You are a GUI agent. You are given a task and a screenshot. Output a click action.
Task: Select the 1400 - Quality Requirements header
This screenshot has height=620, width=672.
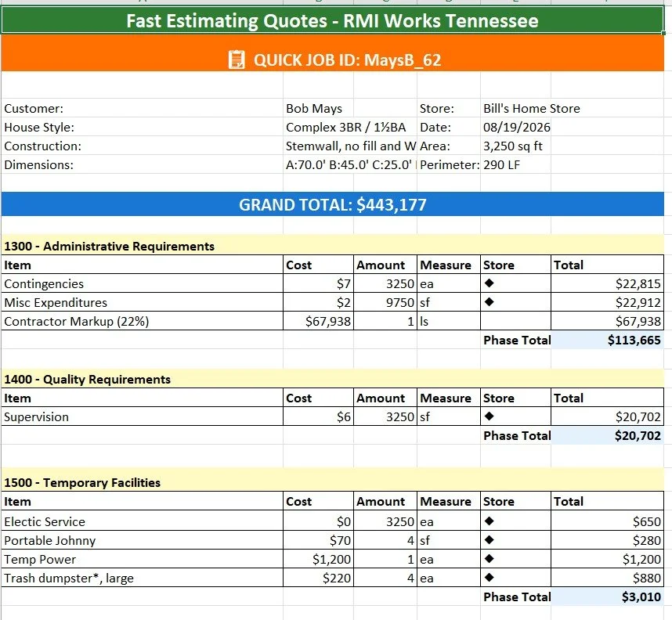click(x=88, y=379)
